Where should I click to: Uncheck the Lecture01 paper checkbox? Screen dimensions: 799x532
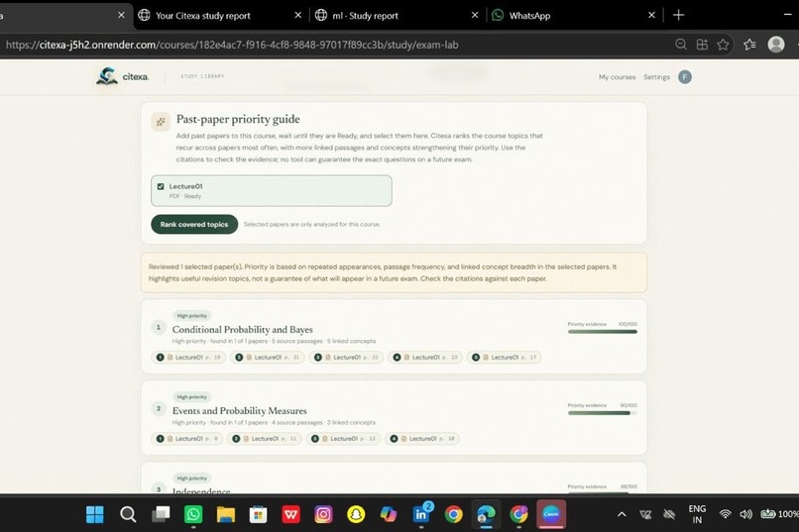tap(161, 186)
